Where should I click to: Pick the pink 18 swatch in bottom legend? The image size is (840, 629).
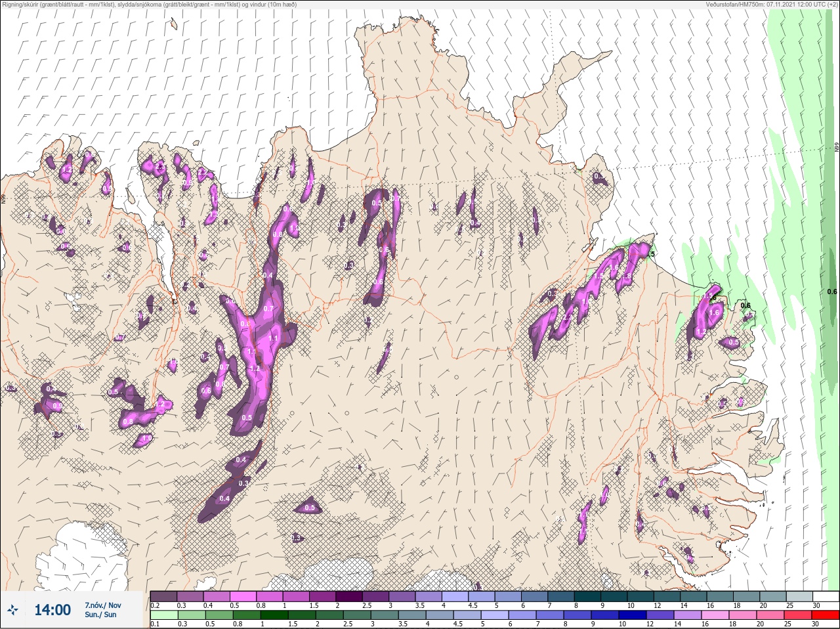pos(742,615)
